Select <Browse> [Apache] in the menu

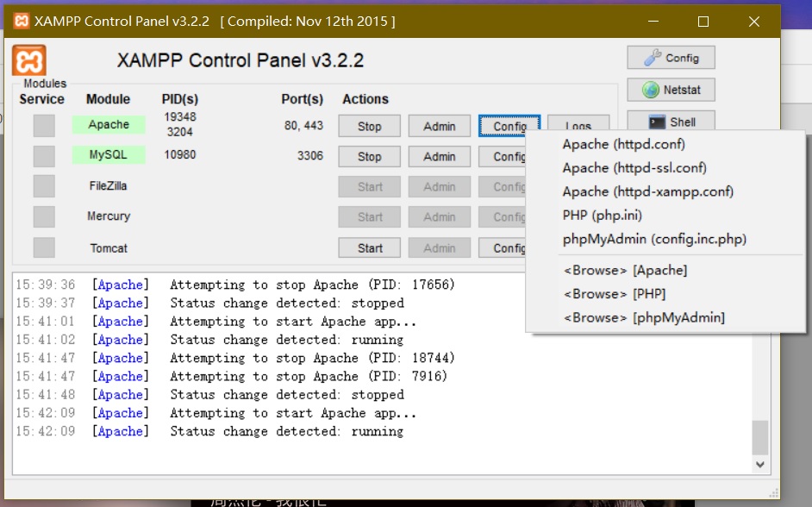665,271
